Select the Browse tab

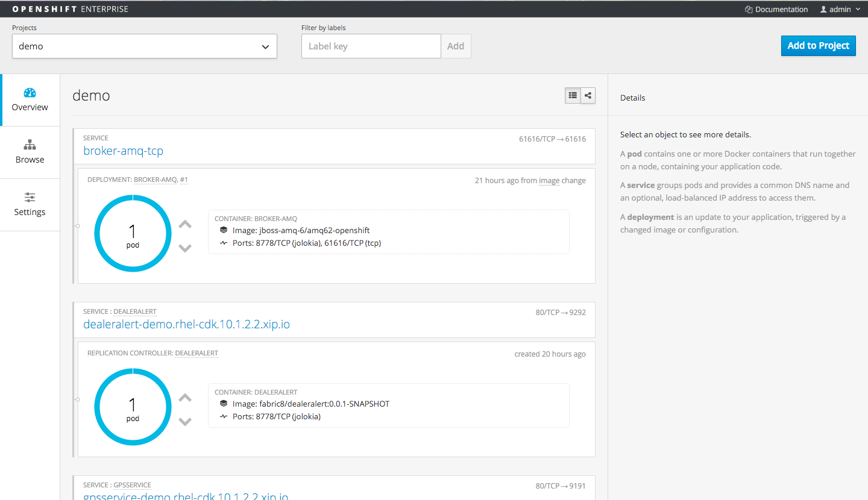point(30,152)
